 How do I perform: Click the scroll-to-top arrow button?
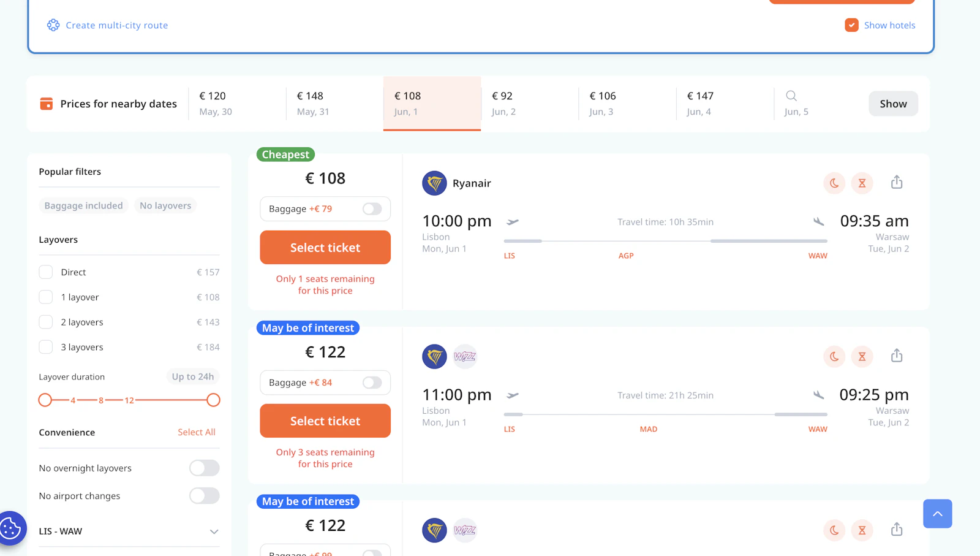[938, 514]
